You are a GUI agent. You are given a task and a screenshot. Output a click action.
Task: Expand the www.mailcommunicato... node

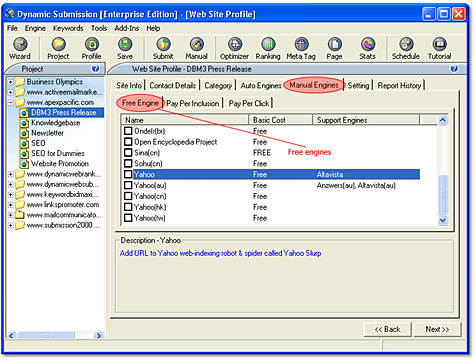pos(11,215)
